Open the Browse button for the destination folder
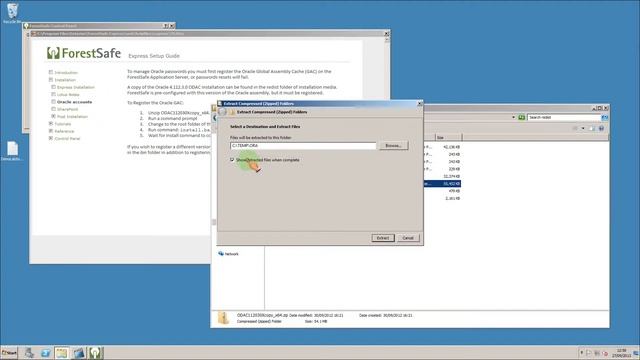640x360 pixels. coord(393,146)
